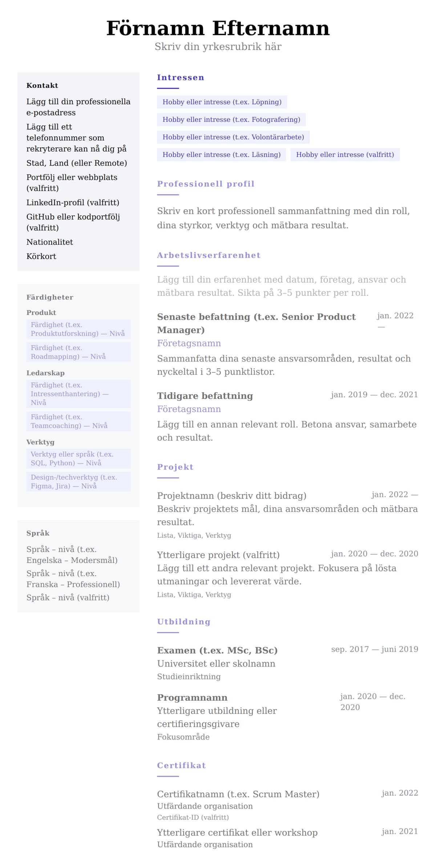Open the LinkedIn-profil (valfritt) entry
Image resolution: width=436 pixels, height=868 pixels.
point(73,203)
